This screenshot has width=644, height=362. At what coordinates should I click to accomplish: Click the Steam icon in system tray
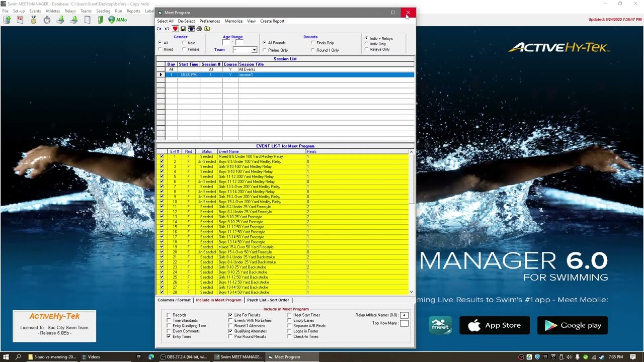coord(601,357)
